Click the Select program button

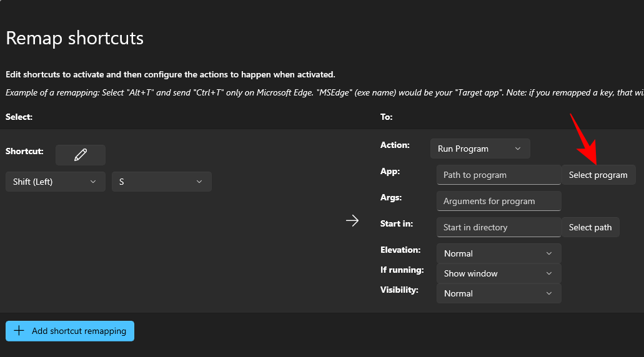[598, 175]
